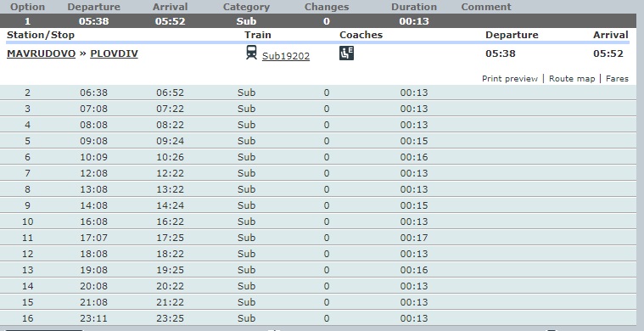Select option 15 departing 21:08
Screen dimensions: 644x331
(318, 302)
